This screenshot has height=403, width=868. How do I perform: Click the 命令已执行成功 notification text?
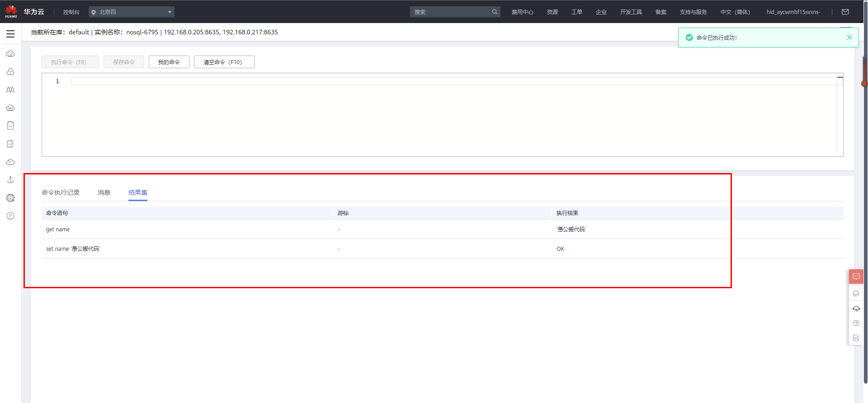tap(717, 38)
